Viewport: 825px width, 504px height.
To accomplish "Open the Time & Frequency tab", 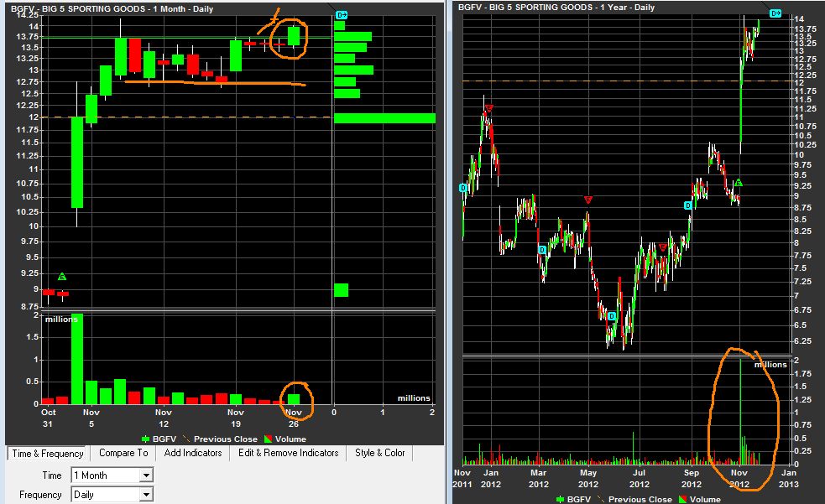I will [47, 454].
